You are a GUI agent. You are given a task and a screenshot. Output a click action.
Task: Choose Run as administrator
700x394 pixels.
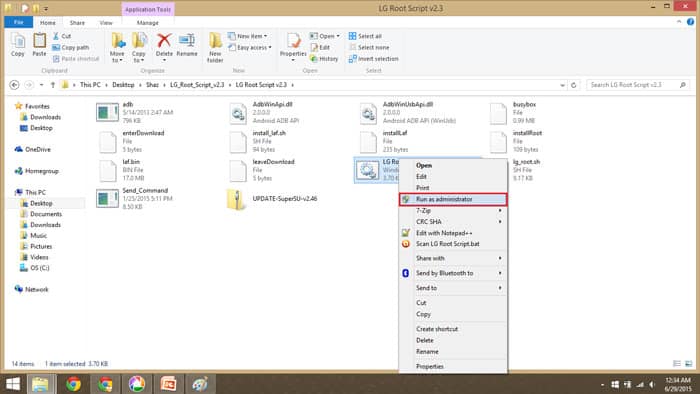tap(453, 199)
